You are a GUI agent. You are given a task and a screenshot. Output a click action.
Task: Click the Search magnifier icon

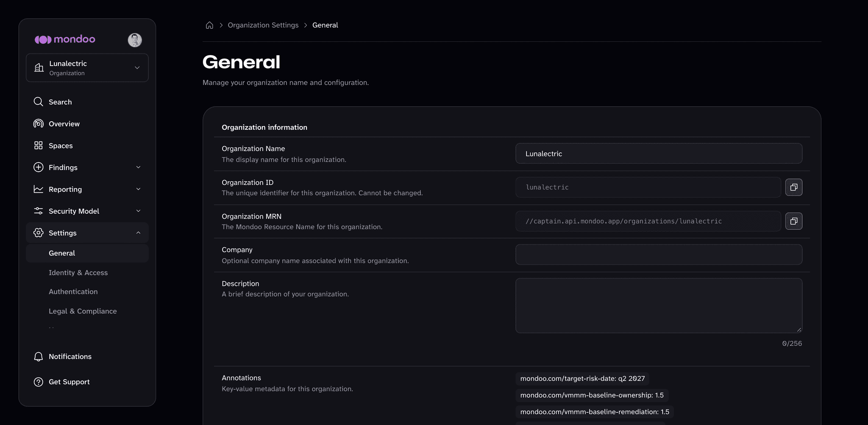(x=38, y=102)
